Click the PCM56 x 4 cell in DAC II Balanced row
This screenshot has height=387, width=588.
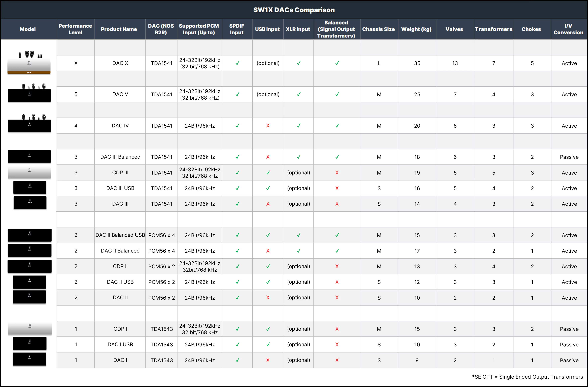tap(162, 251)
